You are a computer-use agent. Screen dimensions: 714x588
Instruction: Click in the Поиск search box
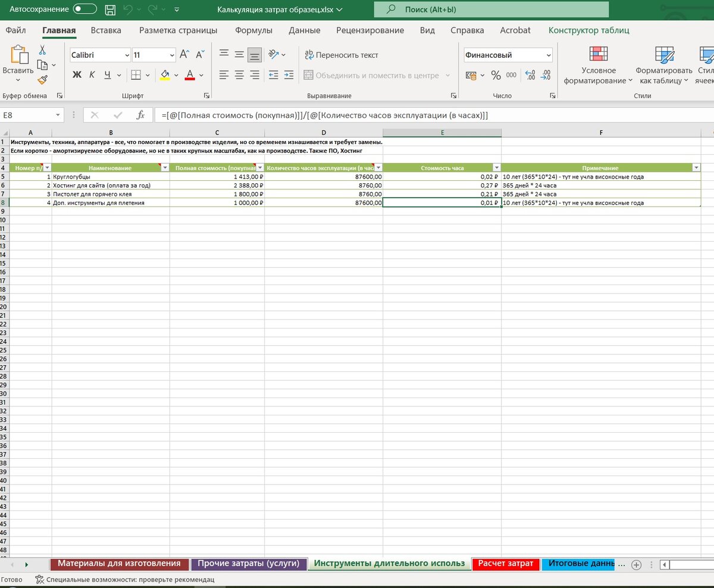(491, 10)
